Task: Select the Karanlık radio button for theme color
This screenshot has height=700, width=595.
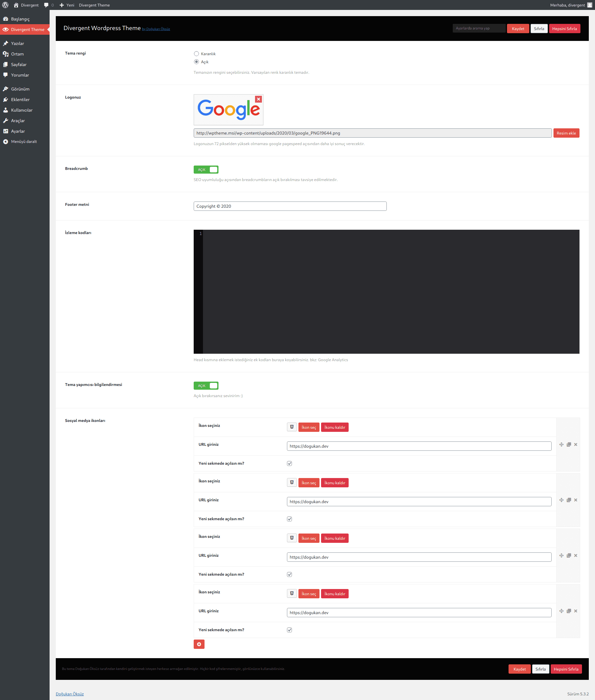Action: tap(196, 53)
